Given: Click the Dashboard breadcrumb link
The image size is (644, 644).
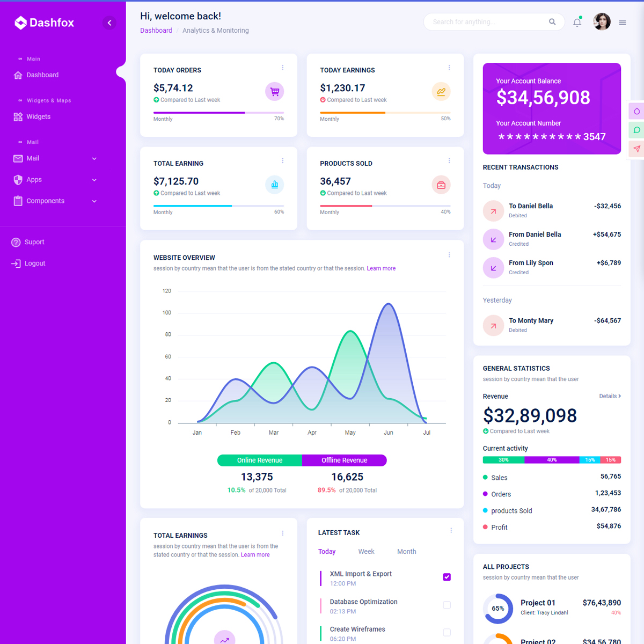Looking at the screenshot, I should [156, 31].
